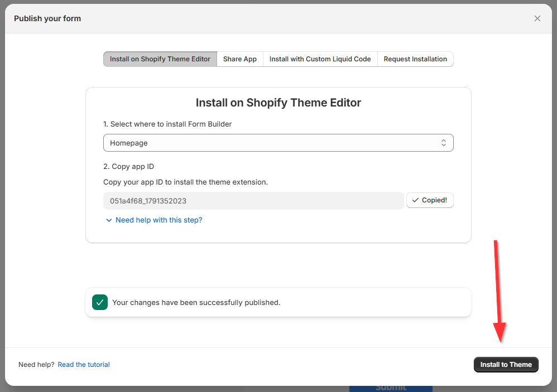Image resolution: width=557 pixels, height=392 pixels.
Task: Click the app ID field 051a4f68_1791352023
Action: [x=253, y=201]
